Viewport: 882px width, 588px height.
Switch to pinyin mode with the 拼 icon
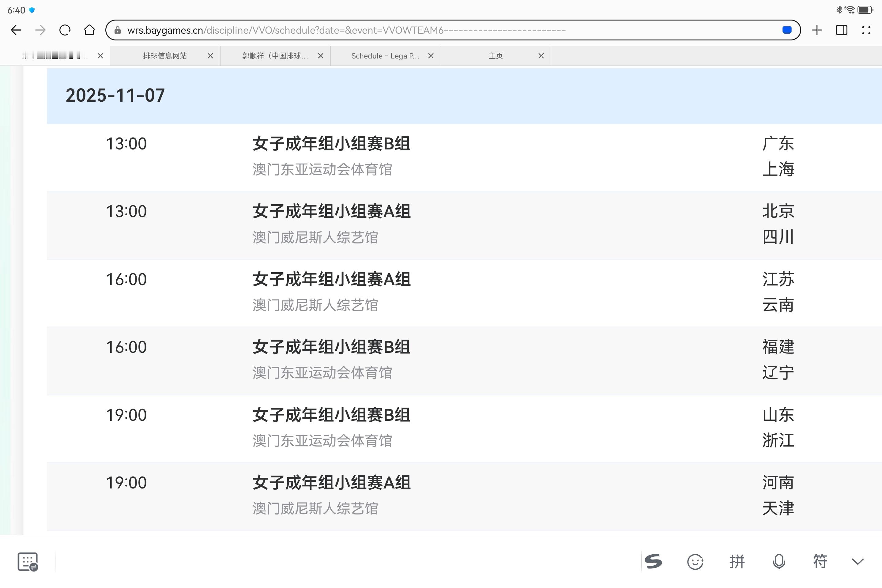[737, 561]
